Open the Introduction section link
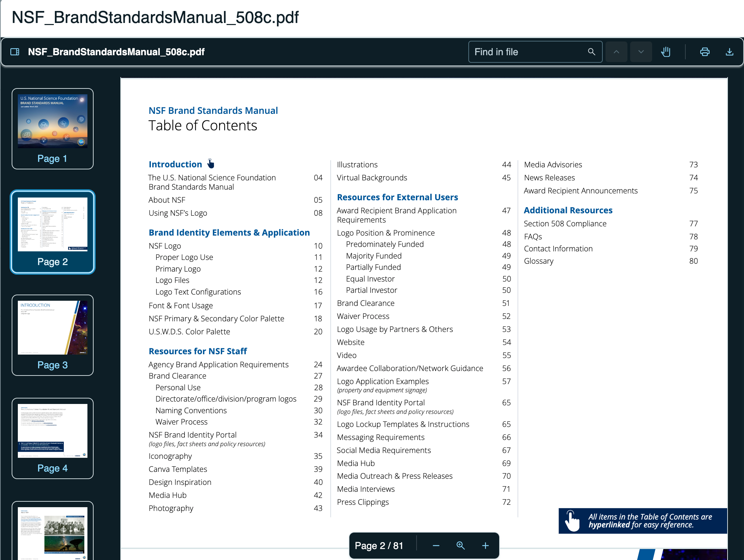744x560 pixels. tap(175, 164)
